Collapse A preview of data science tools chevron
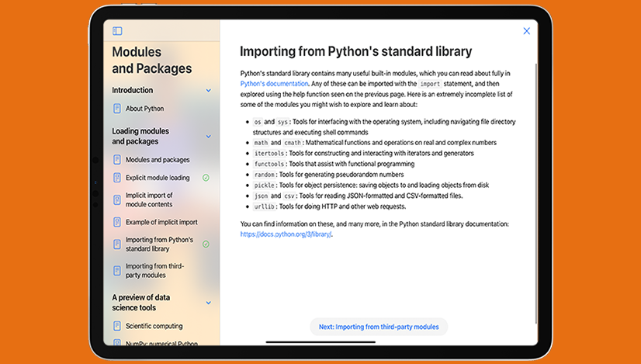 (x=208, y=303)
